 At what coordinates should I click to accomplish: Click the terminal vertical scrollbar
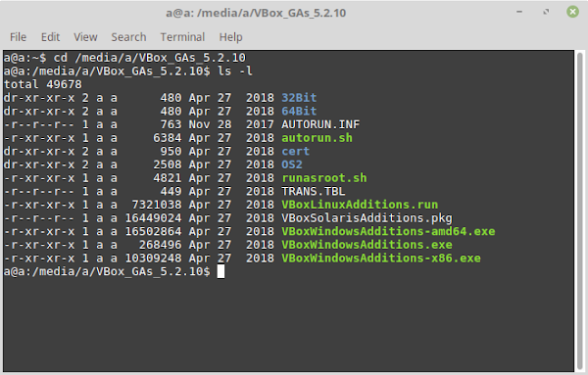[x=580, y=210]
